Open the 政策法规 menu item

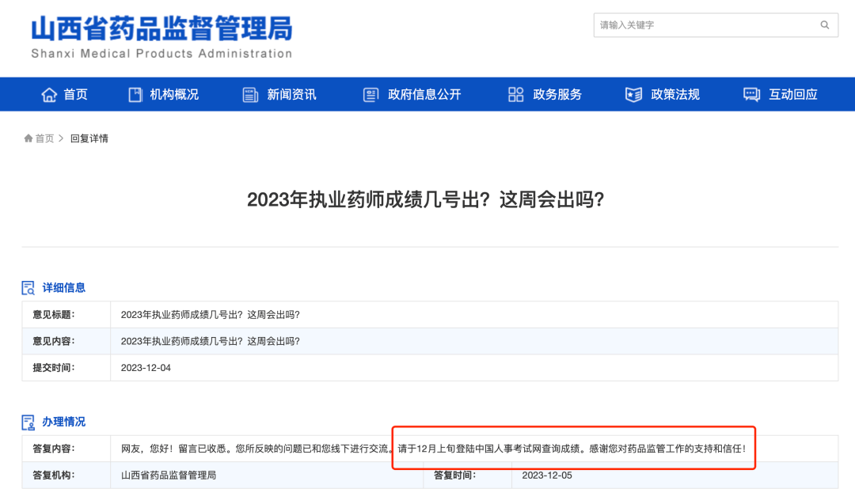pyautogui.click(x=675, y=94)
